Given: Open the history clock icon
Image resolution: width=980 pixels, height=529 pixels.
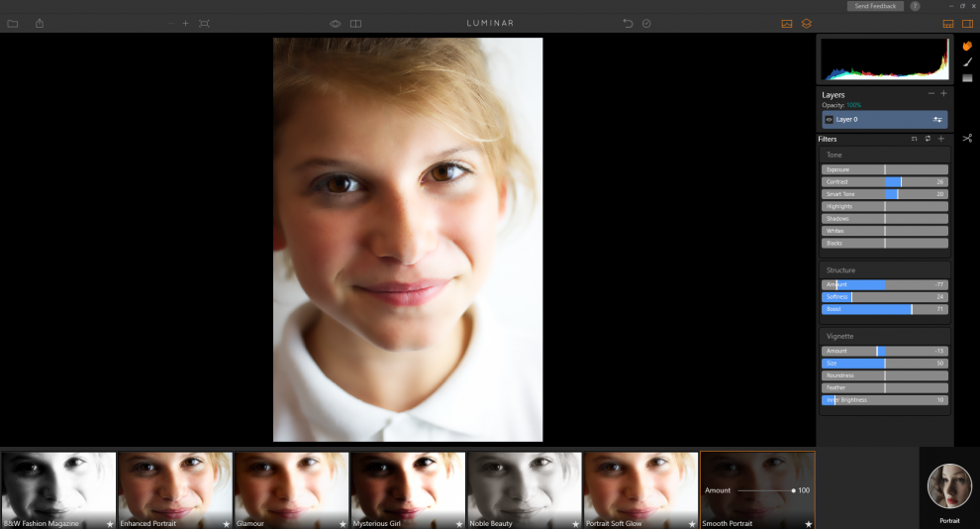Looking at the screenshot, I should [646, 24].
